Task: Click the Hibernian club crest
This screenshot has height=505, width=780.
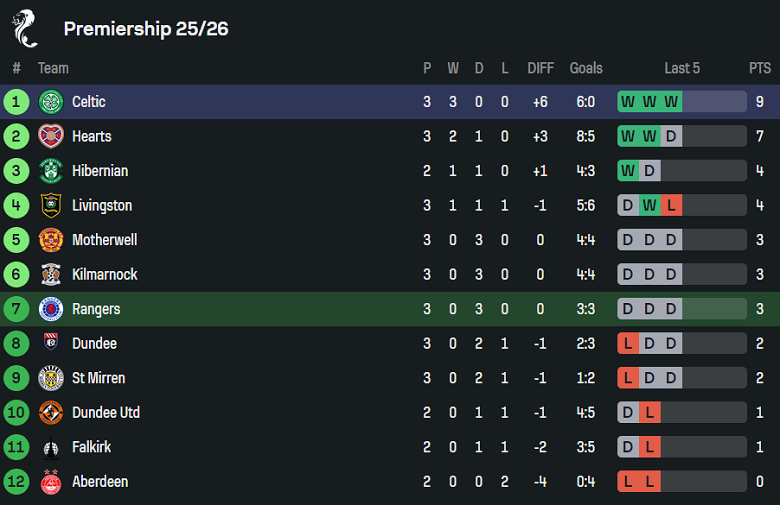Action: [x=51, y=171]
